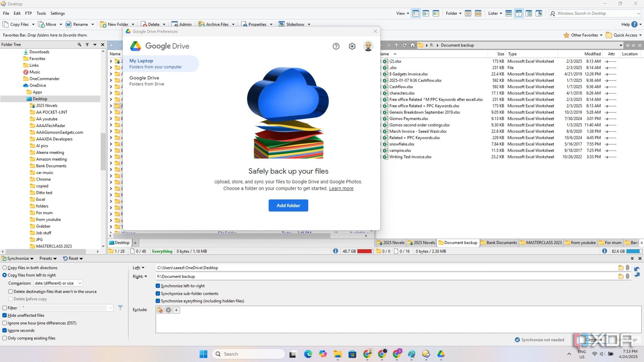Select Copy files from left to right
This screenshot has height=362, width=644.
tap(29, 275)
